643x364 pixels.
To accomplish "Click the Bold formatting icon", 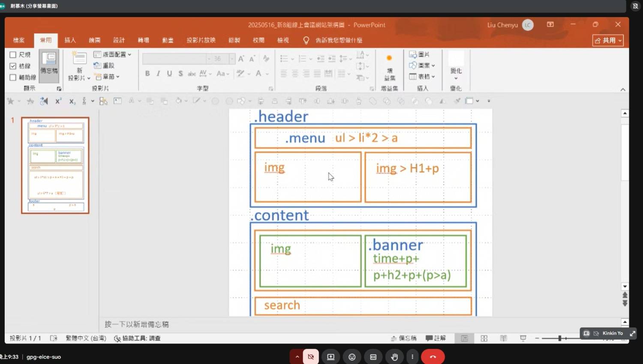I will (x=147, y=73).
